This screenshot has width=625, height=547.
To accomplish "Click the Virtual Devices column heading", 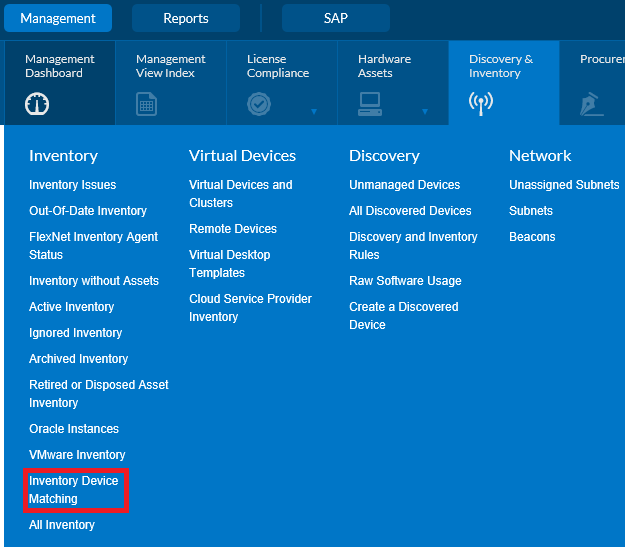I will coord(242,155).
